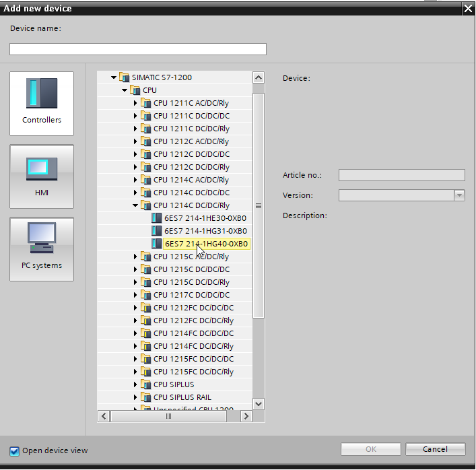Select CPU SIPLUS row
The width and height of the screenshot is (476, 470).
[x=174, y=384]
